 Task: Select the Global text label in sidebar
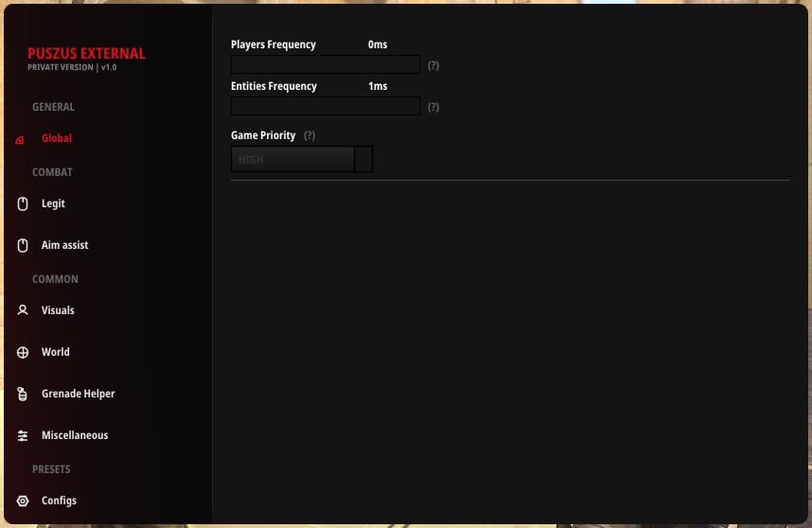click(57, 138)
